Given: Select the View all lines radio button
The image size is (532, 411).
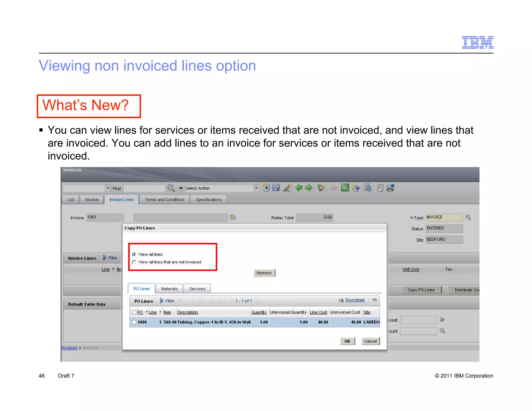Looking at the screenshot, I should 134,254.
